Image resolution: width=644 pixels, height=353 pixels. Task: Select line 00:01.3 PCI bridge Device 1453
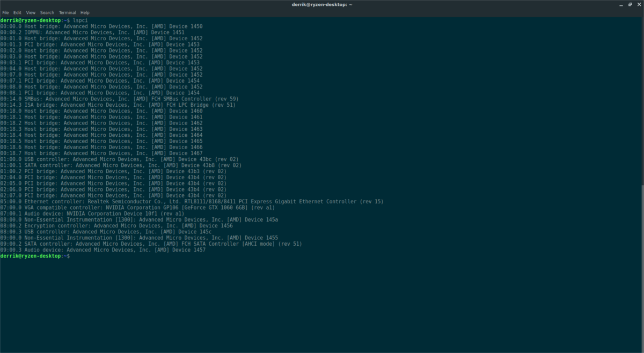(x=100, y=45)
